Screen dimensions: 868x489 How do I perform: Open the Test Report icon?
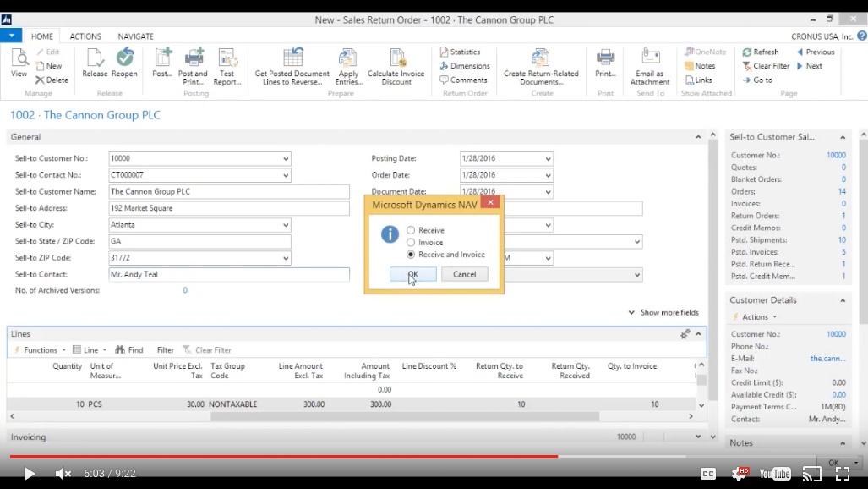(x=227, y=67)
